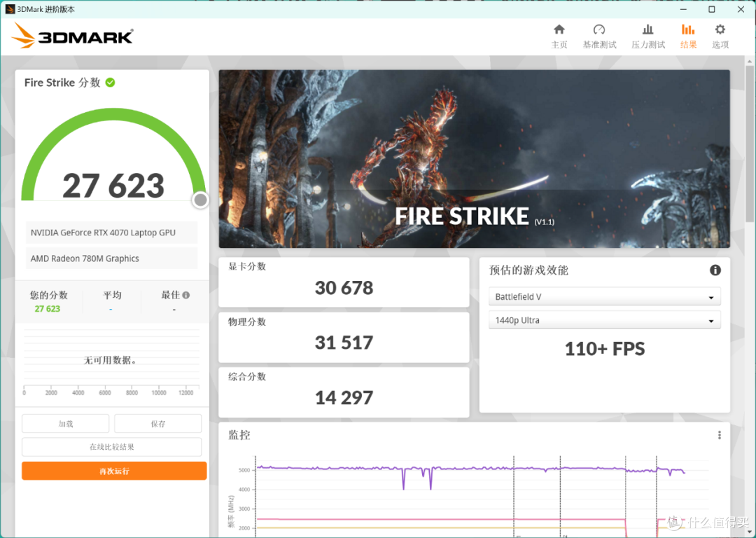Click the 平均 average label
The image size is (756, 538).
pos(112,296)
